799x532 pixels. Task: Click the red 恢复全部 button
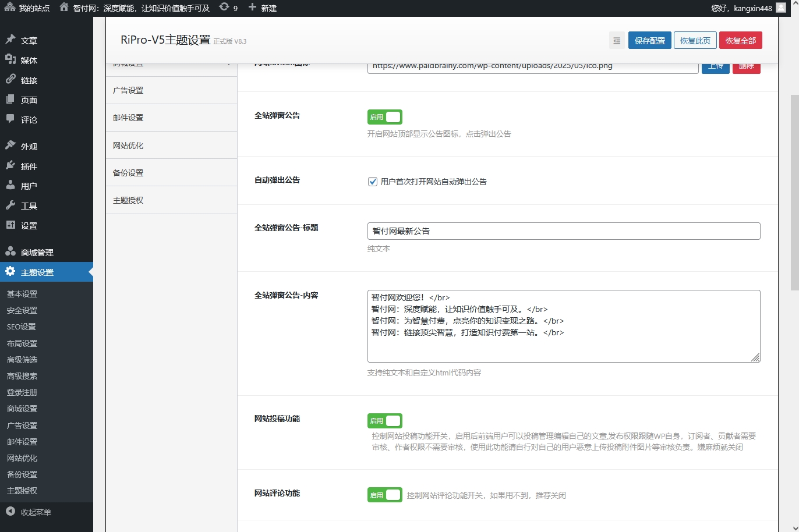point(741,41)
